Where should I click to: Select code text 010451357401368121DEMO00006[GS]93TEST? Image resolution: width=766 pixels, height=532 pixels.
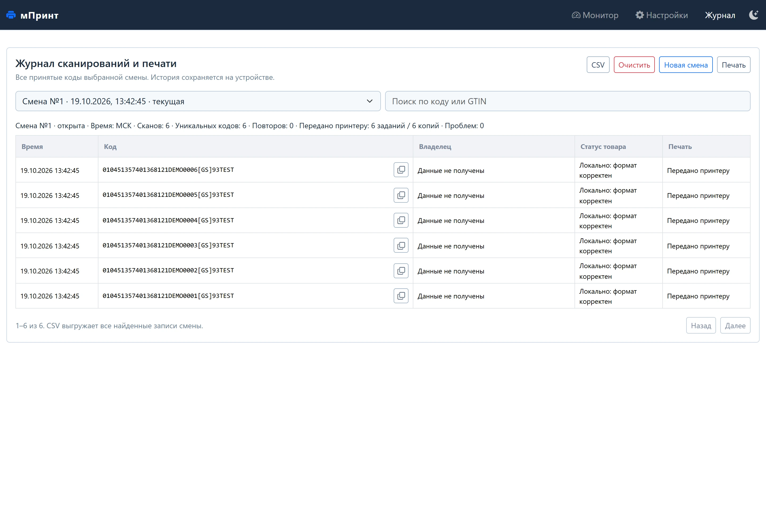click(168, 170)
